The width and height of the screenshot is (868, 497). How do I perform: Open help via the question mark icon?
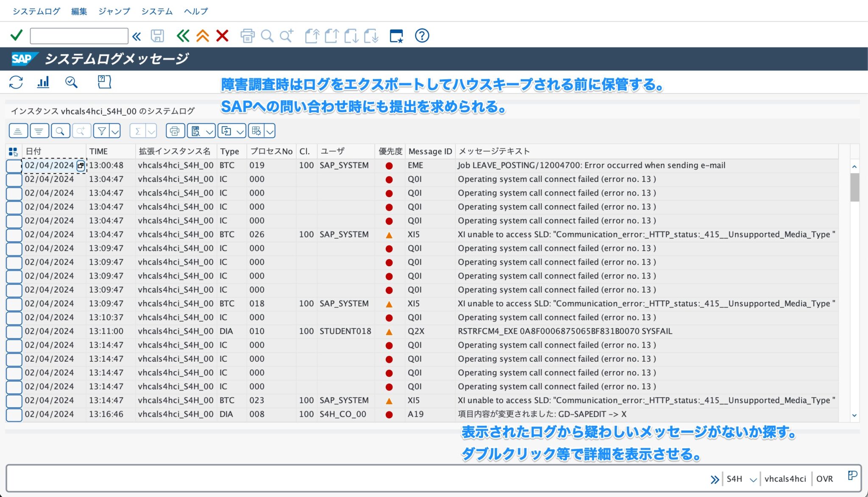coord(422,36)
